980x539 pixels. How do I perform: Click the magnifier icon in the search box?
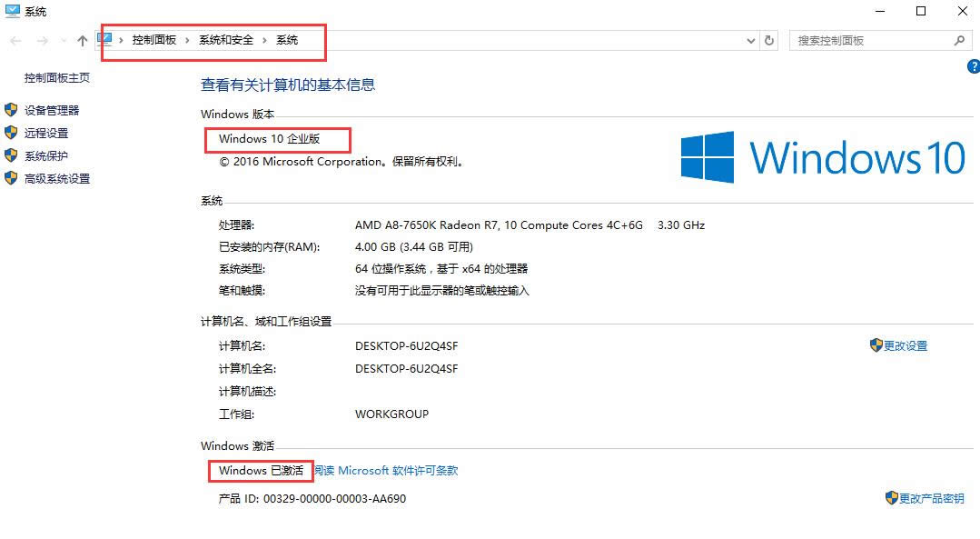coord(960,40)
